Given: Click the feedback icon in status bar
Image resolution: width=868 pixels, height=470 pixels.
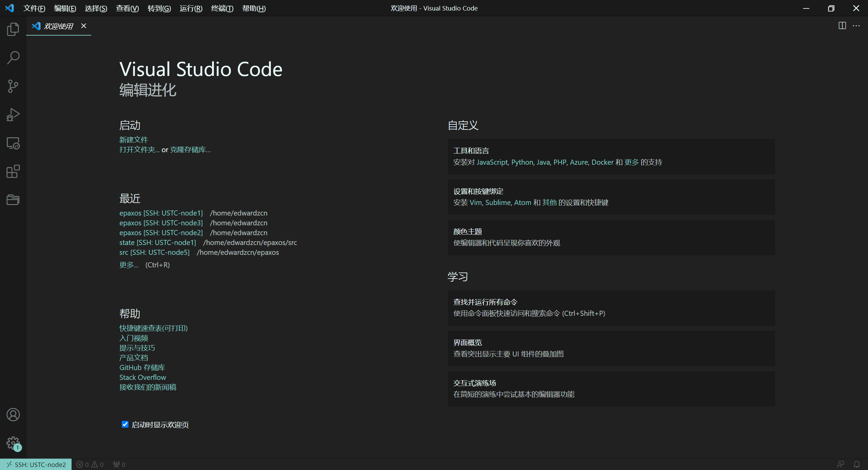Looking at the screenshot, I should 840,464.
